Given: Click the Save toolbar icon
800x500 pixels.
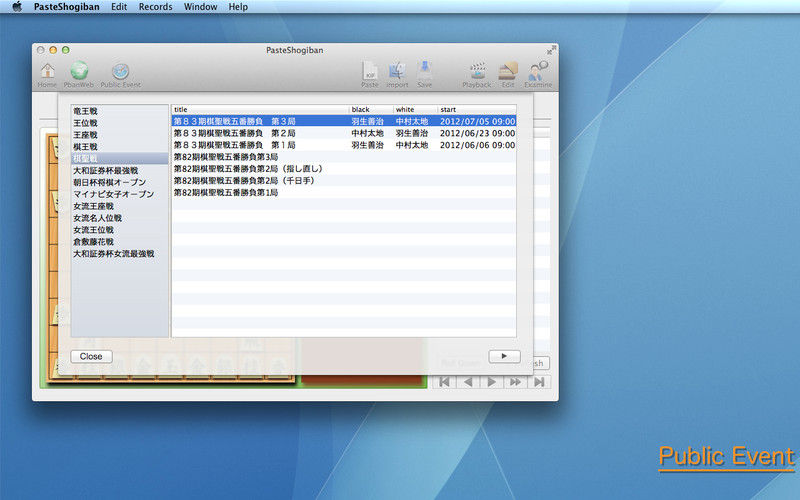Looking at the screenshot, I should tap(424, 74).
